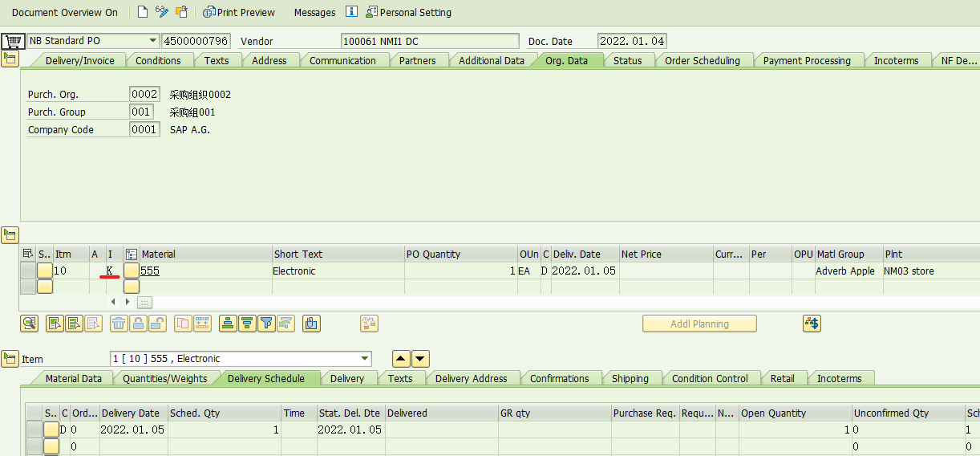Screen dimensions: 980x456
Task: Click the Print Preview button
Action: pyautogui.click(x=239, y=12)
